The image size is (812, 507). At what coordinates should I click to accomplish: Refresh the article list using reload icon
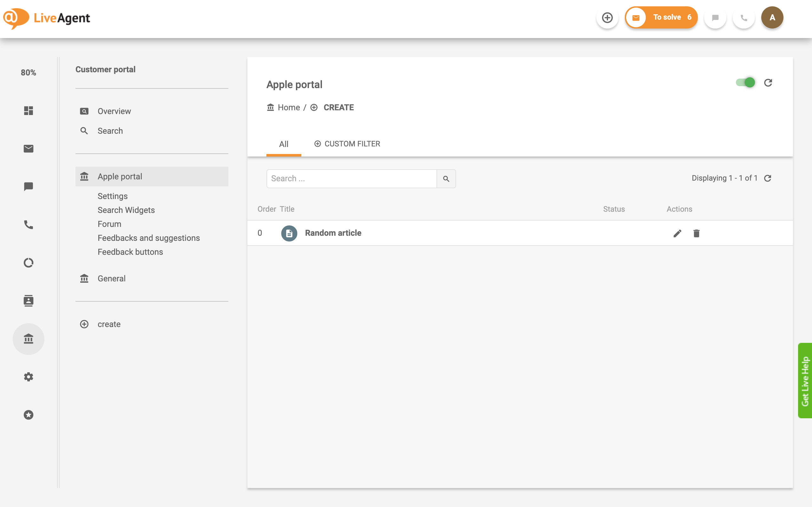(768, 178)
